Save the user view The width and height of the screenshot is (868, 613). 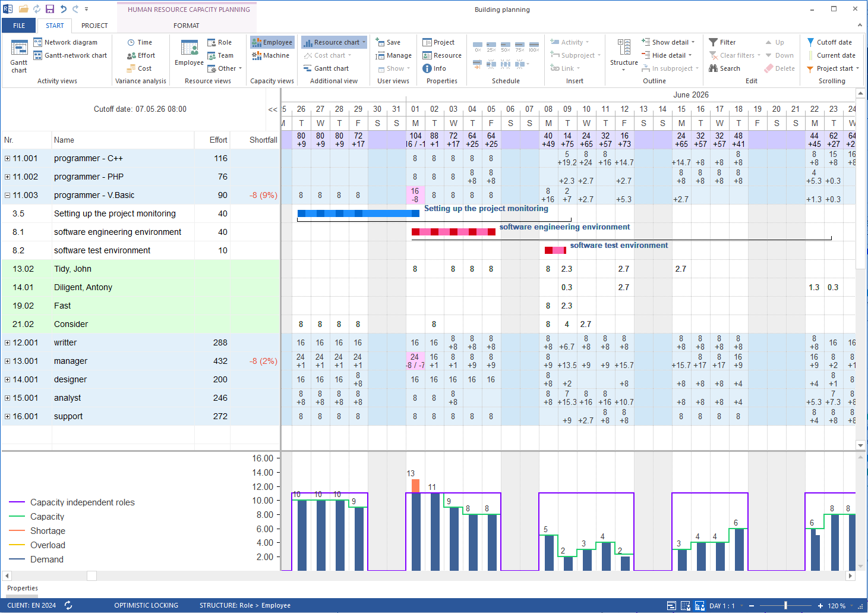click(x=388, y=42)
